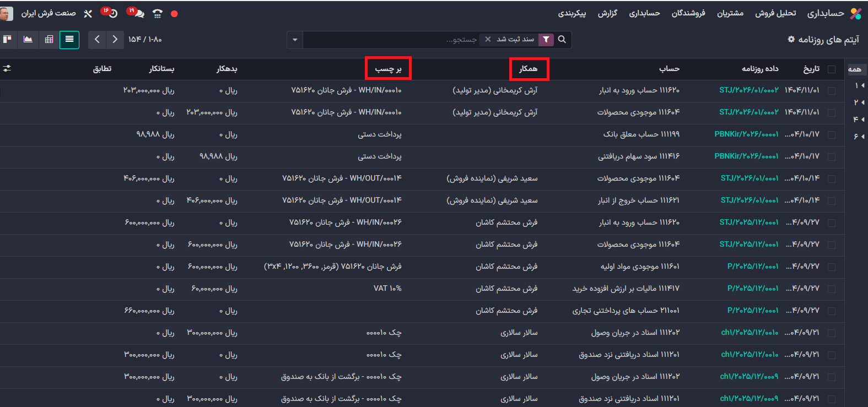Select checkbox of first PBNKir/۲۰۲۶/۰۰۰۰۱ row
This screenshot has height=407, width=868.
(831, 134)
